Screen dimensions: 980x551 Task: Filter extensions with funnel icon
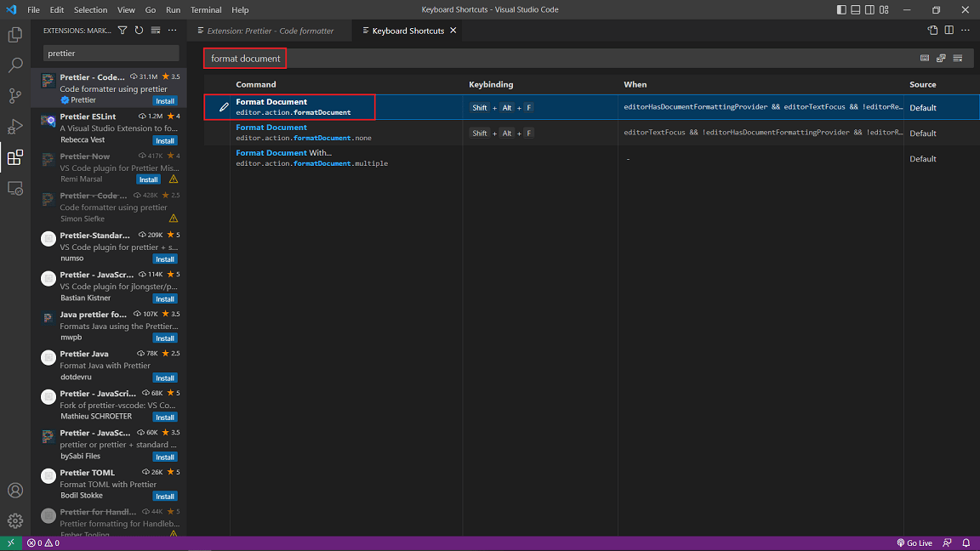pyautogui.click(x=122, y=31)
